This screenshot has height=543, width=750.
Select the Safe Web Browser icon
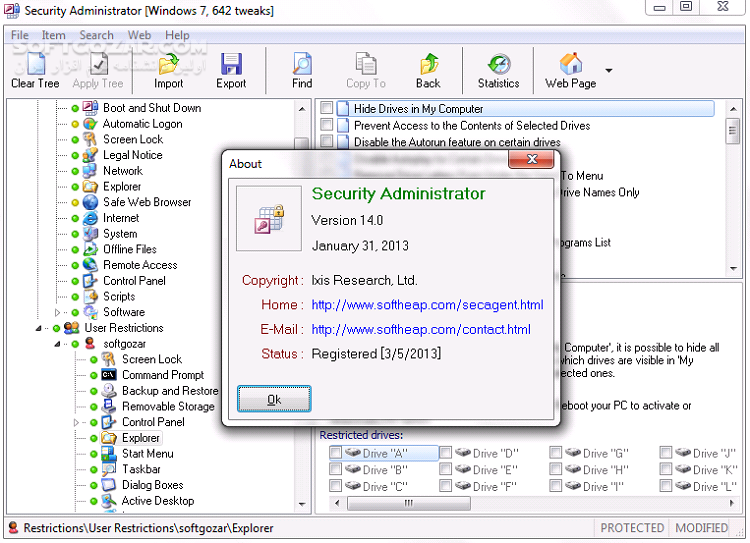90,202
